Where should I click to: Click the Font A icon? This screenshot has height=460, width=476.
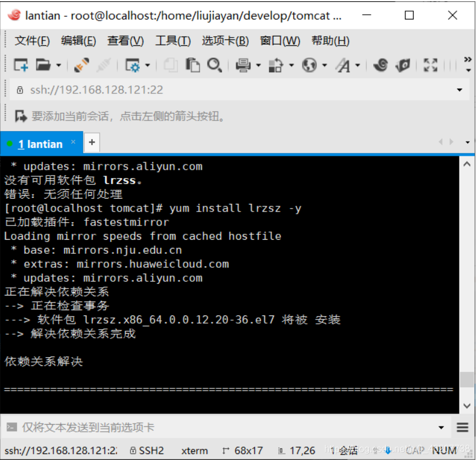coord(343,65)
